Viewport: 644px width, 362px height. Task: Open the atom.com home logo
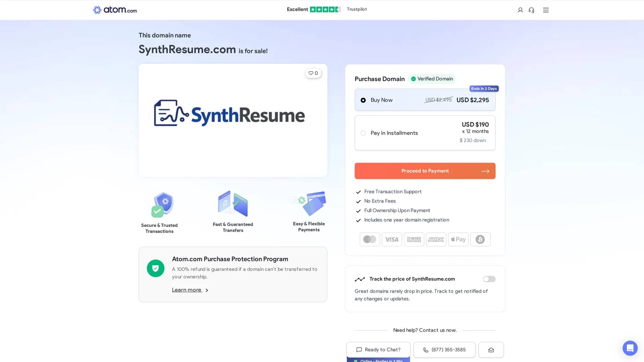point(115,10)
